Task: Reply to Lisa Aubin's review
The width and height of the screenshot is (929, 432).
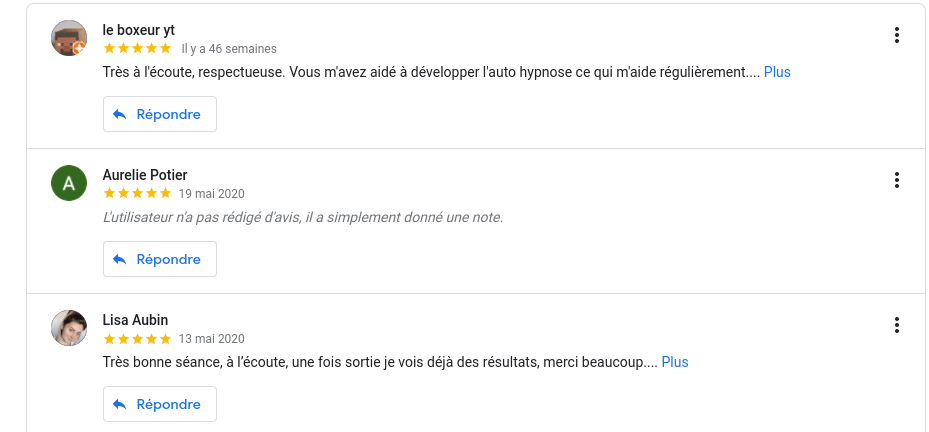Action: 160,404
